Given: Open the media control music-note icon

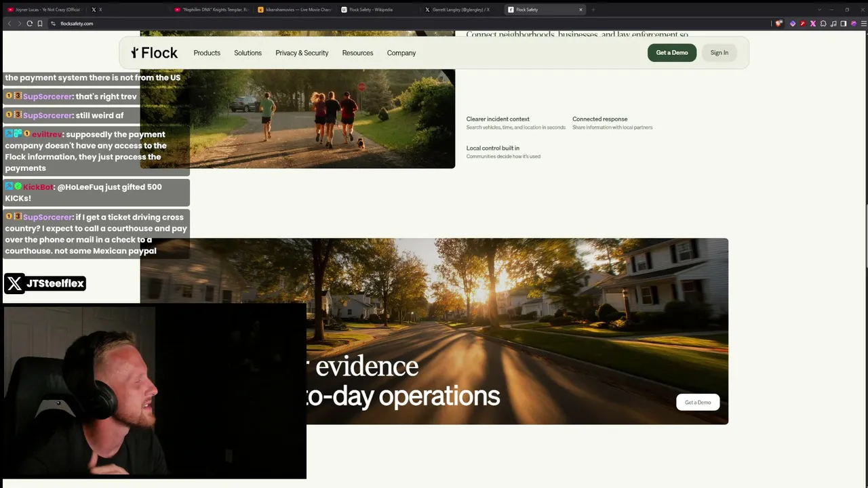Looking at the screenshot, I should pos(833,24).
